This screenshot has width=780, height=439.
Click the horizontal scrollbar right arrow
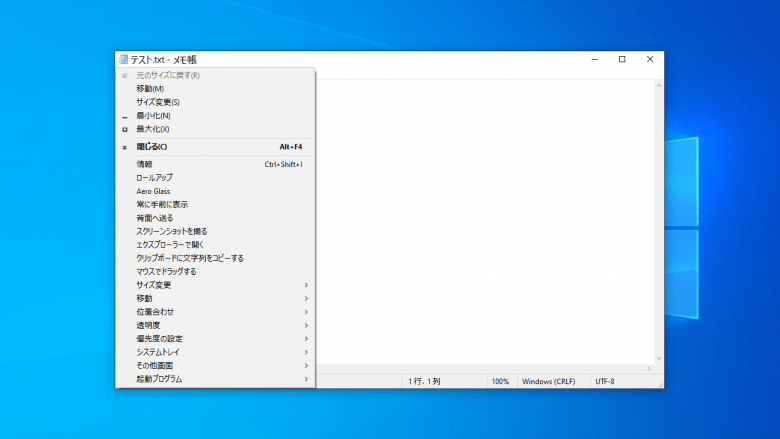point(649,368)
